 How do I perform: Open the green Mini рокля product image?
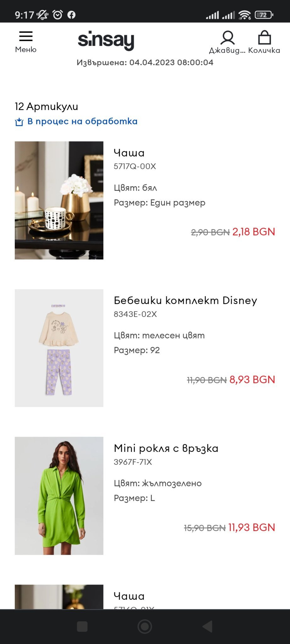[59, 496]
